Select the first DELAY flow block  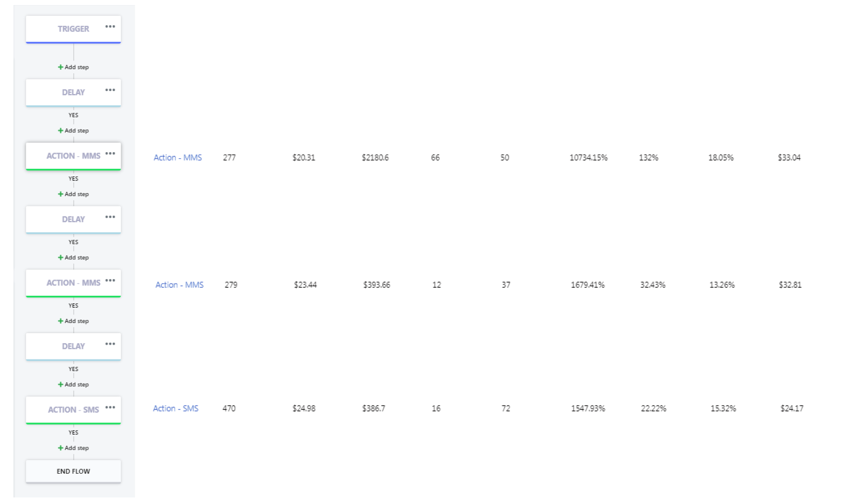[x=73, y=93]
